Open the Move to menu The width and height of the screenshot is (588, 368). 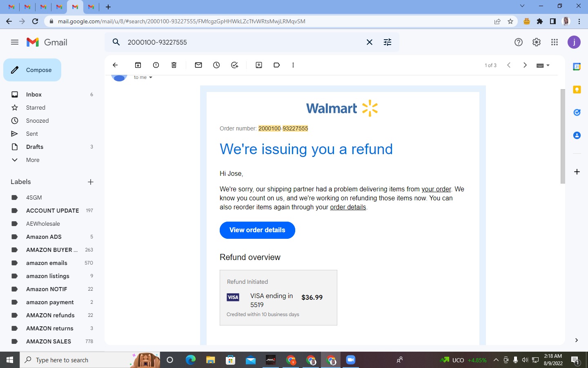click(259, 65)
